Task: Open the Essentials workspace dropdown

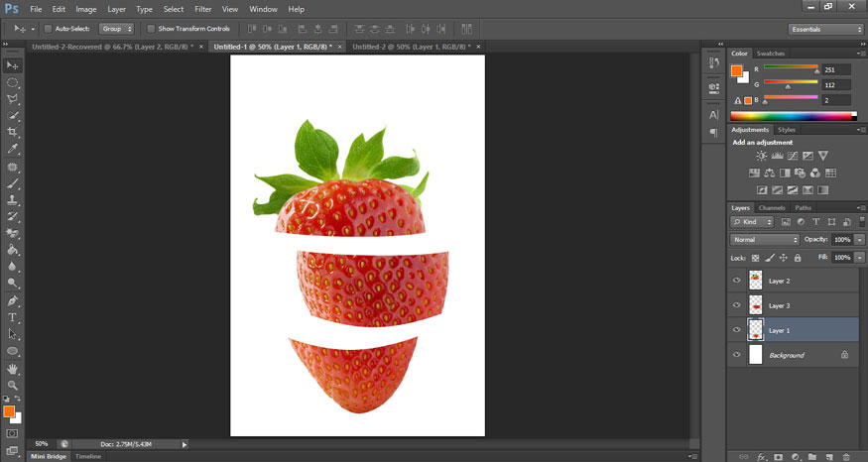Action: (826, 29)
